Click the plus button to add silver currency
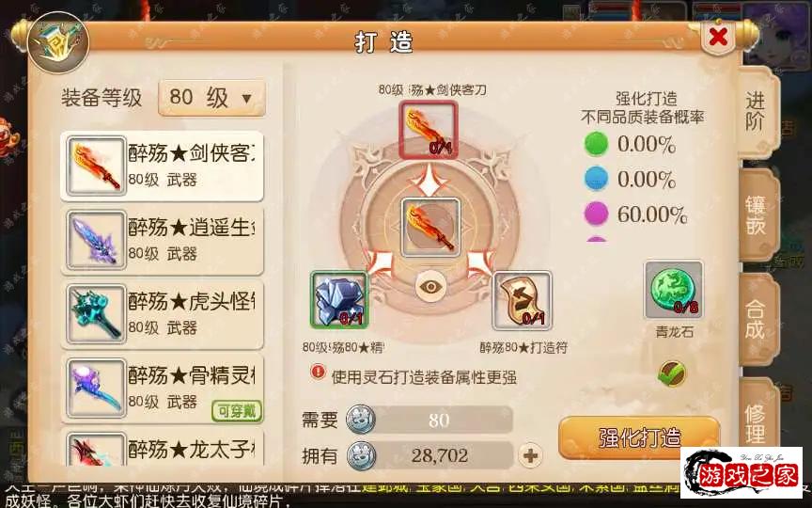This screenshot has height=508, width=812. [530, 455]
